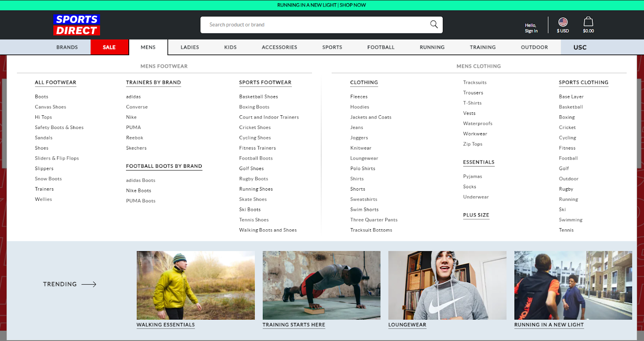Click the Running in a New Light banner
This screenshot has width=644, height=341.
click(x=322, y=5)
